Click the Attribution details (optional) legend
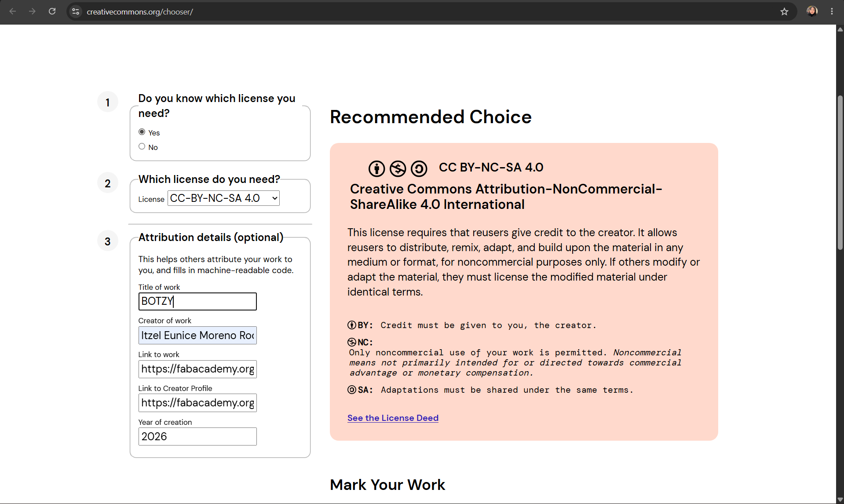The image size is (844, 504). 211,237
